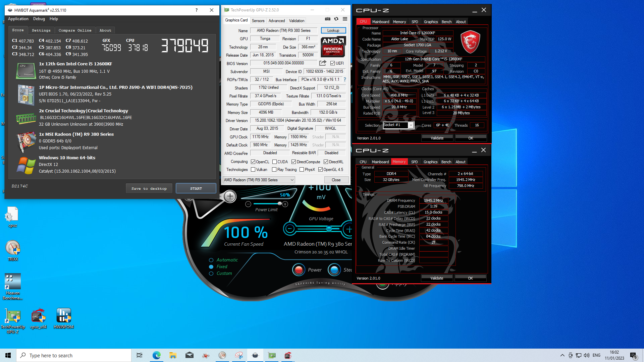Toggle the UEFI checkbox in GPU-Z
The image size is (644, 362).
[332, 63]
